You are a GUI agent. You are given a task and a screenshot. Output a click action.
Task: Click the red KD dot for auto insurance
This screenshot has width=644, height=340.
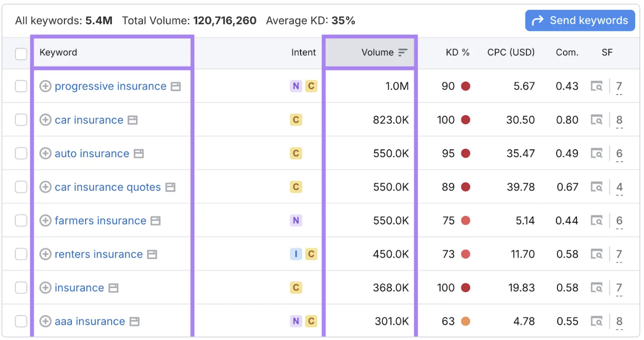tap(465, 153)
